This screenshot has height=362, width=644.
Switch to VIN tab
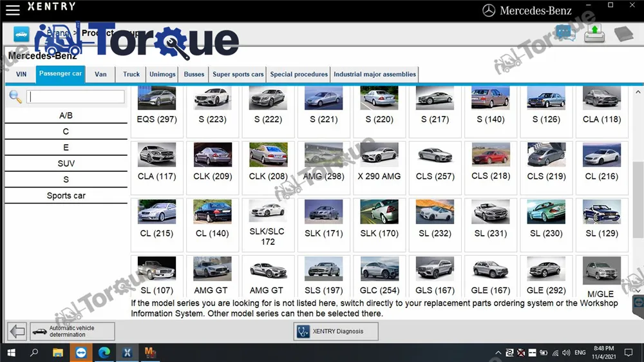[x=21, y=74]
